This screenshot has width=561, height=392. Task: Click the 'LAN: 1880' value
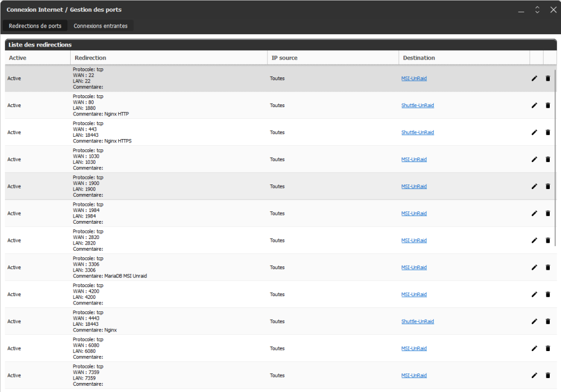[85, 108]
